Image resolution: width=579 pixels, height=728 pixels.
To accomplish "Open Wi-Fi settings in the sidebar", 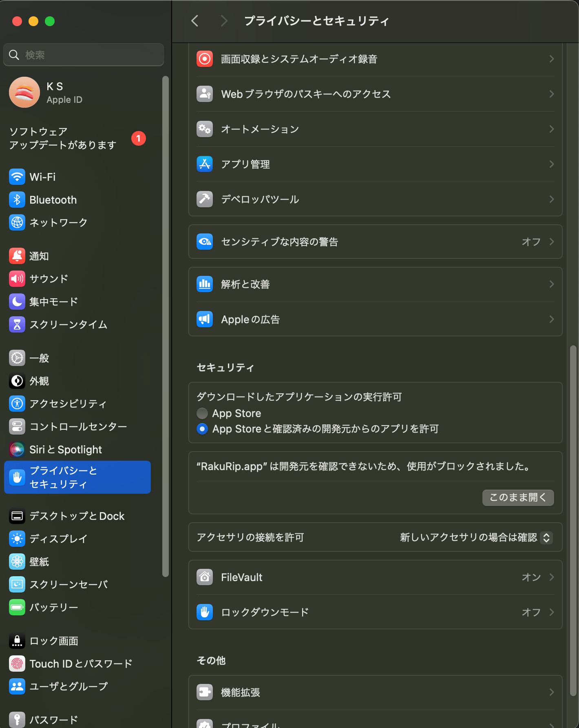I will tap(42, 177).
